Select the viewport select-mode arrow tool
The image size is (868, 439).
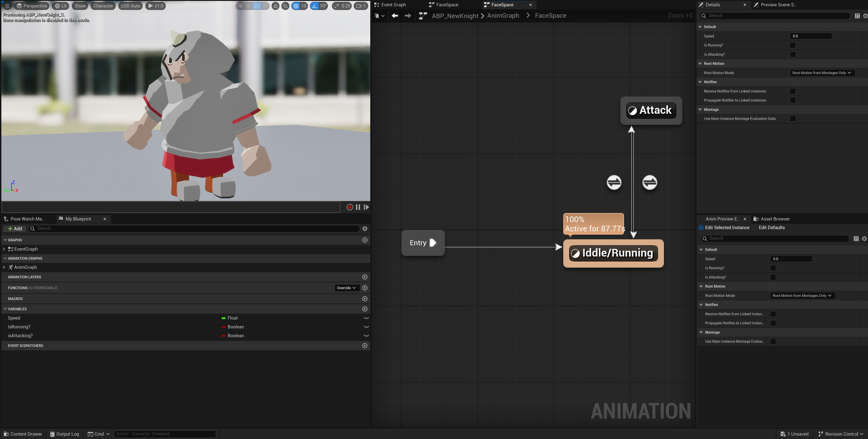pyautogui.click(x=240, y=6)
